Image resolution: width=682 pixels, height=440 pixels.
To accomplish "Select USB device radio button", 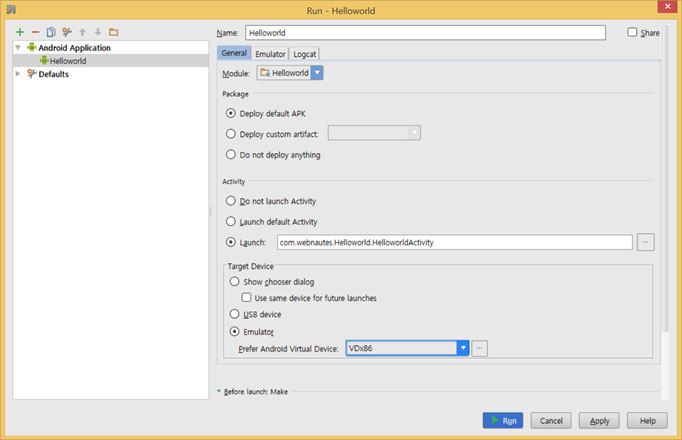I will [234, 314].
